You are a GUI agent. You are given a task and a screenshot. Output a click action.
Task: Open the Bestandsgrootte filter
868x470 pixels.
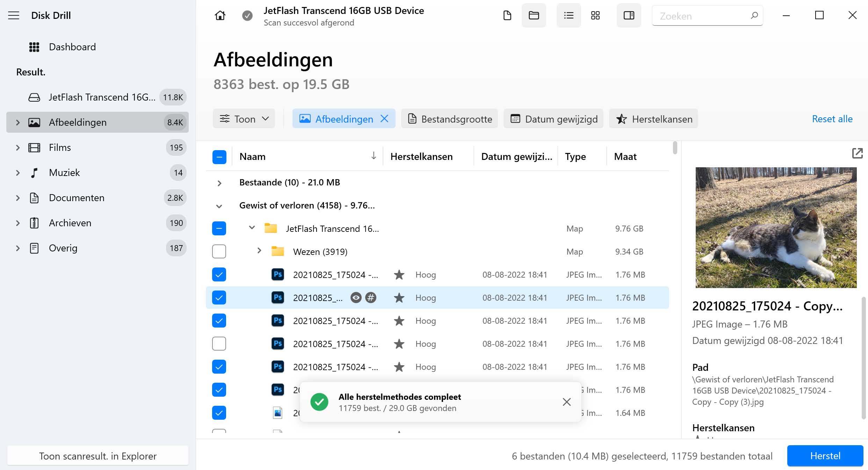pos(449,119)
